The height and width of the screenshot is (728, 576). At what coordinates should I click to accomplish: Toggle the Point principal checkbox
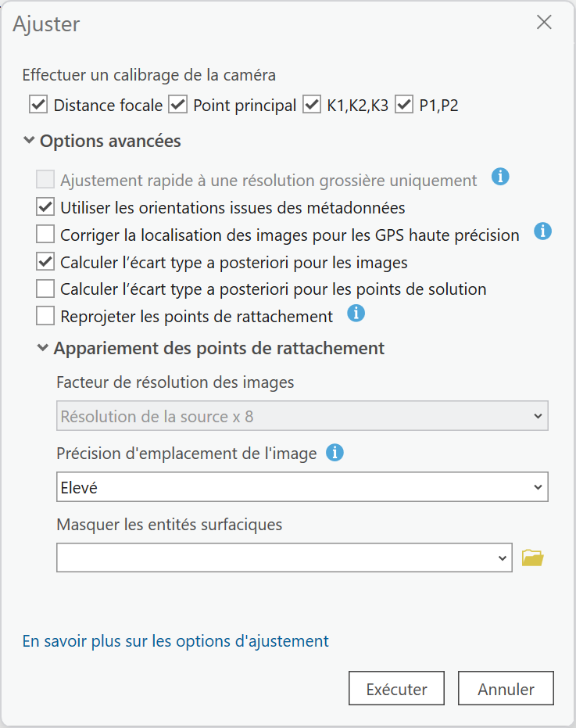point(178,104)
